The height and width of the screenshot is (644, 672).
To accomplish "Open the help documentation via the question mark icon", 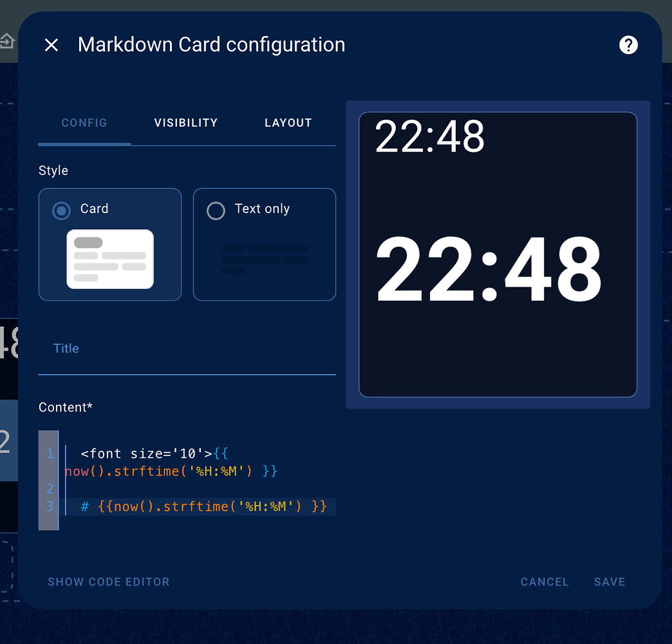I will 629,45.
